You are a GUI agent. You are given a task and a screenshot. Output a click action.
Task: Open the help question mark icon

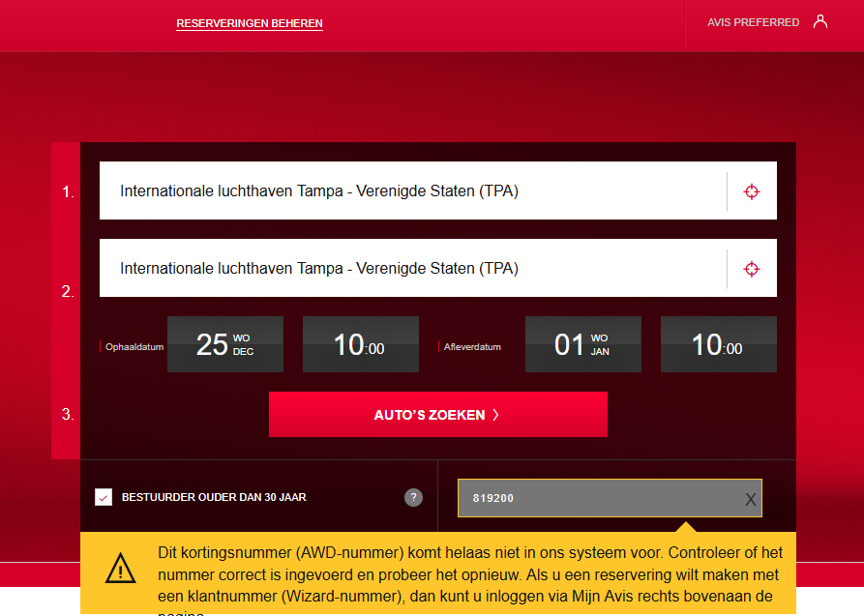413,497
